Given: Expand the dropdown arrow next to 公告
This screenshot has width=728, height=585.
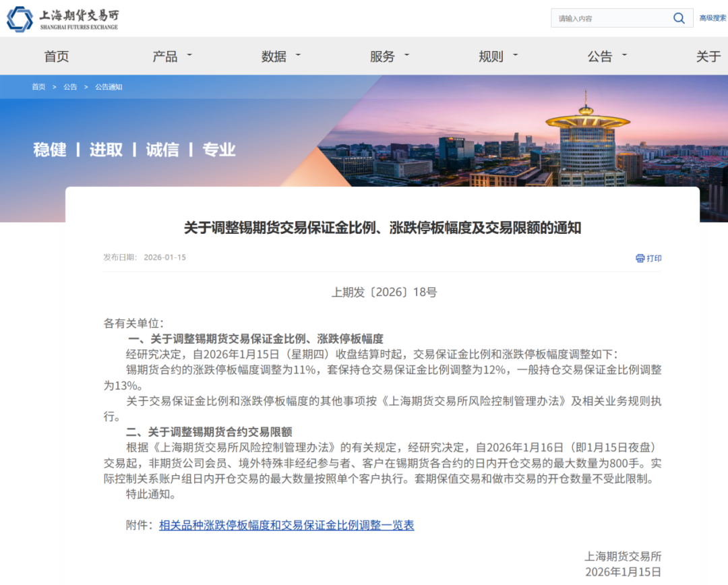Looking at the screenshot, I should [x=624, y=55].
